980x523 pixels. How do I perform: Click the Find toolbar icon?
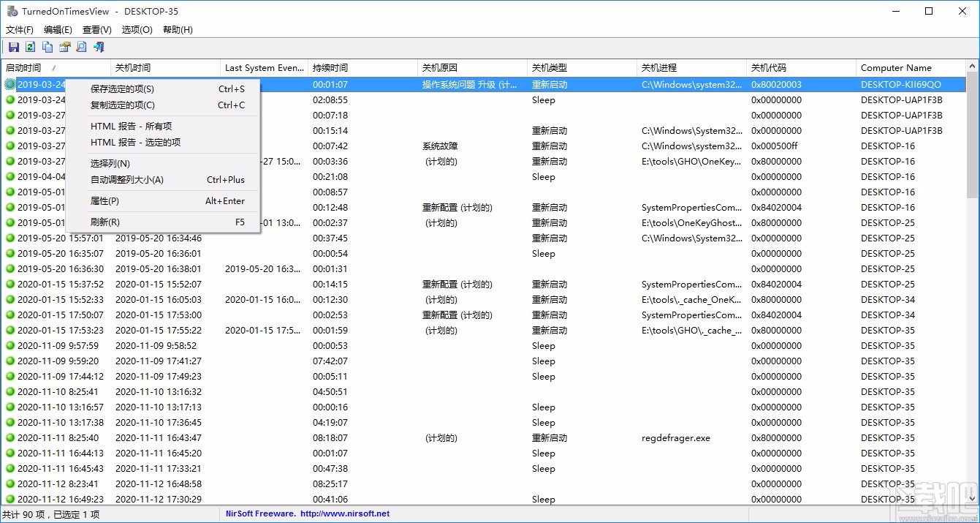point(80,47)
